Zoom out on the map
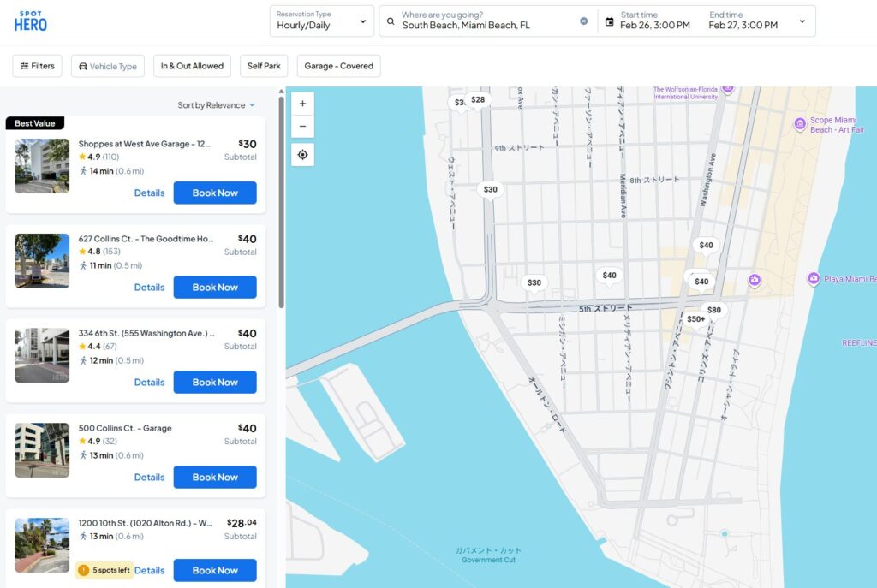877x588 pixels. coord(302,127)
